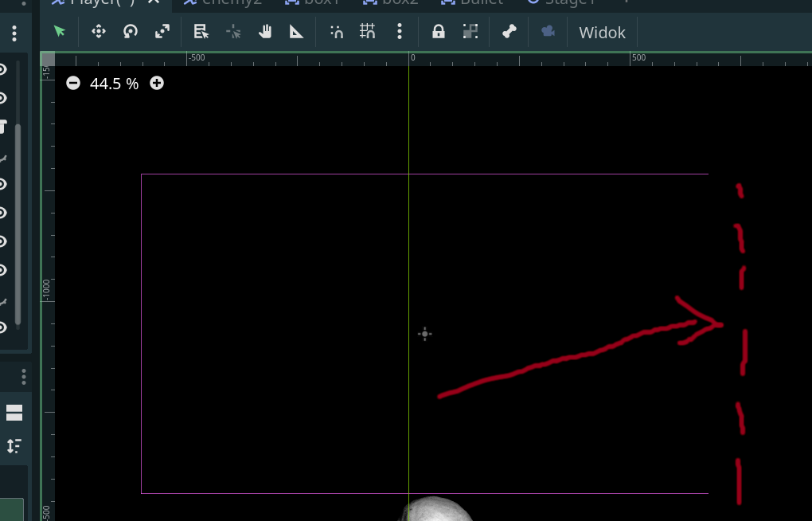Toggle project camera override icon
Screen dimensions: 812x521
point(548,32)
